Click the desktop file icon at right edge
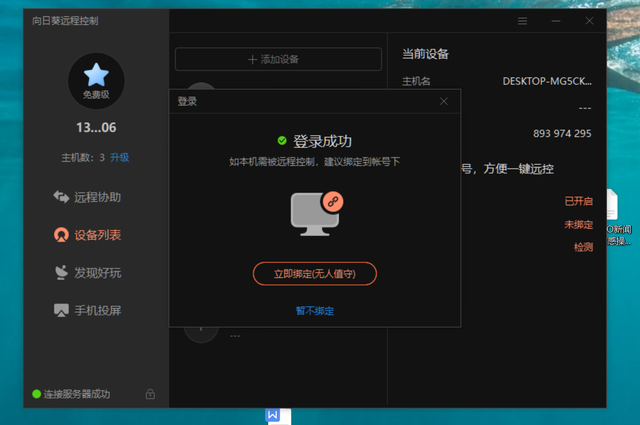Viewport: 640px width, 425px height. tap(613, 205)
